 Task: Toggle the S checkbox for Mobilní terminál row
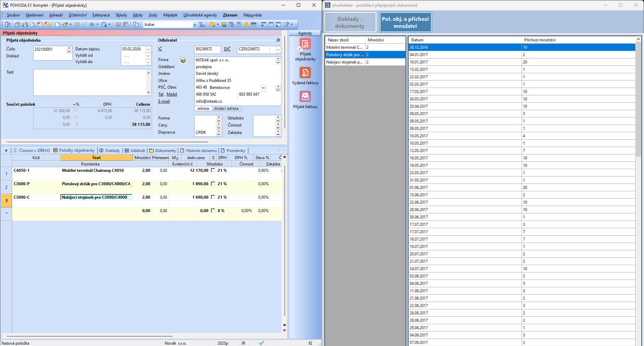(x=213, y=170)
